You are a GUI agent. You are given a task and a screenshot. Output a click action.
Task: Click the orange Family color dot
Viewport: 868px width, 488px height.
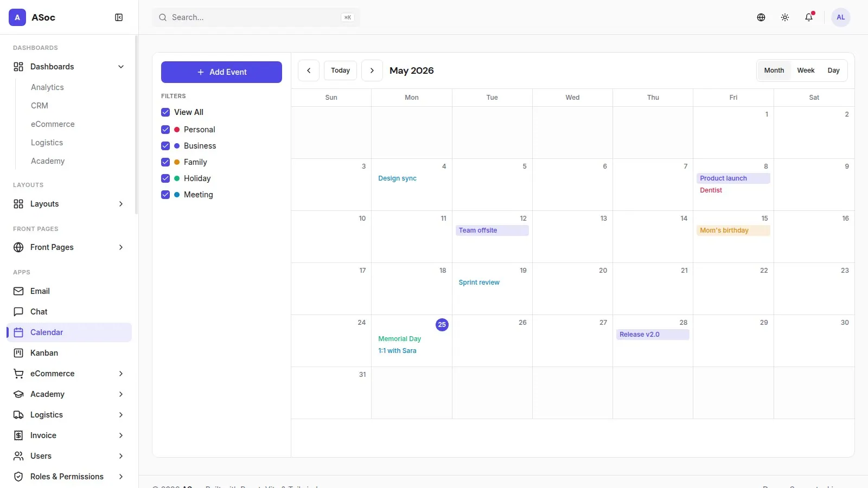(x=177, y=162)
